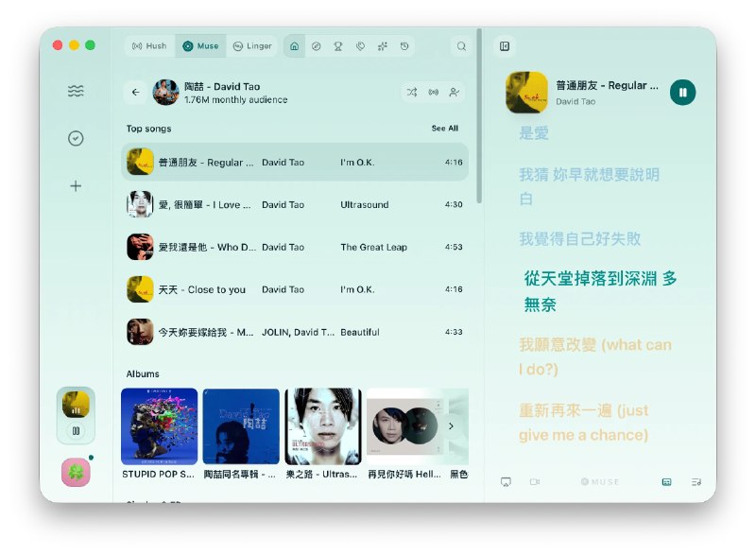The height and width of the screenshot is (555, 756).
Task: Play 普通朋友 - Regular song row
Action: 295,162
